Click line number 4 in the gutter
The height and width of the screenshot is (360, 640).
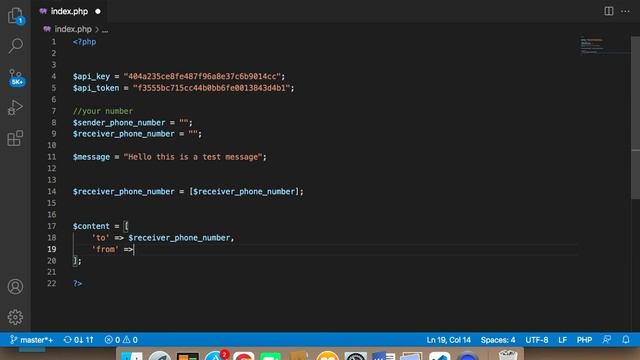tap(53, 76)
